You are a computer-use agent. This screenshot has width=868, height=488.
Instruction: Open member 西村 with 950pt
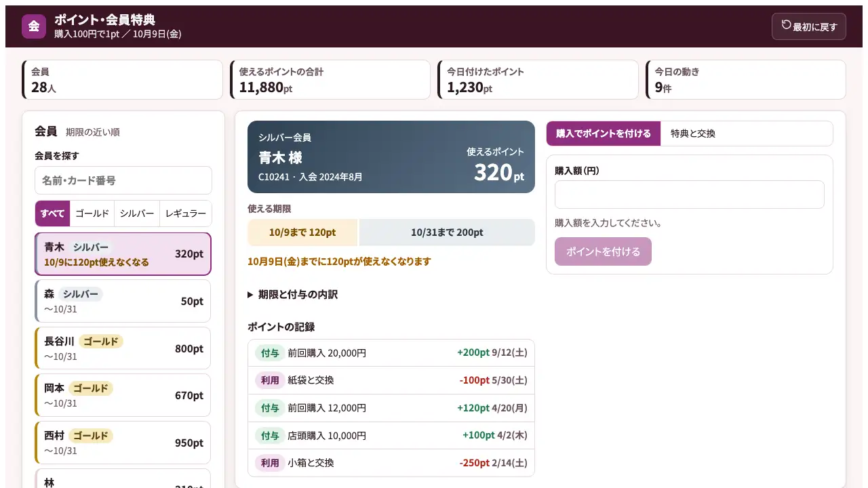coord(123,443)
